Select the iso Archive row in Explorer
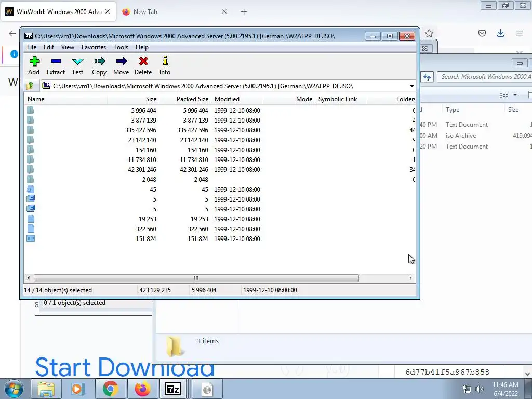 pyautogui.click(x=475, y=136)
